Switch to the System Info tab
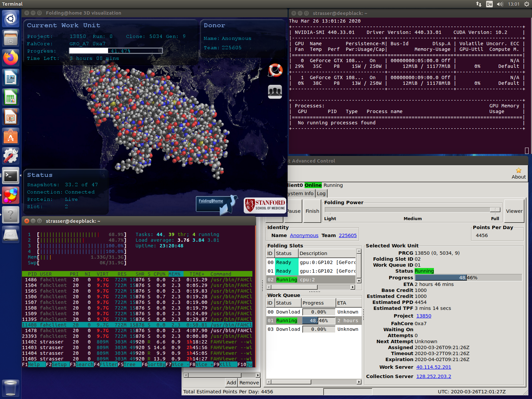The image size is (532, 399). (301, 194)
